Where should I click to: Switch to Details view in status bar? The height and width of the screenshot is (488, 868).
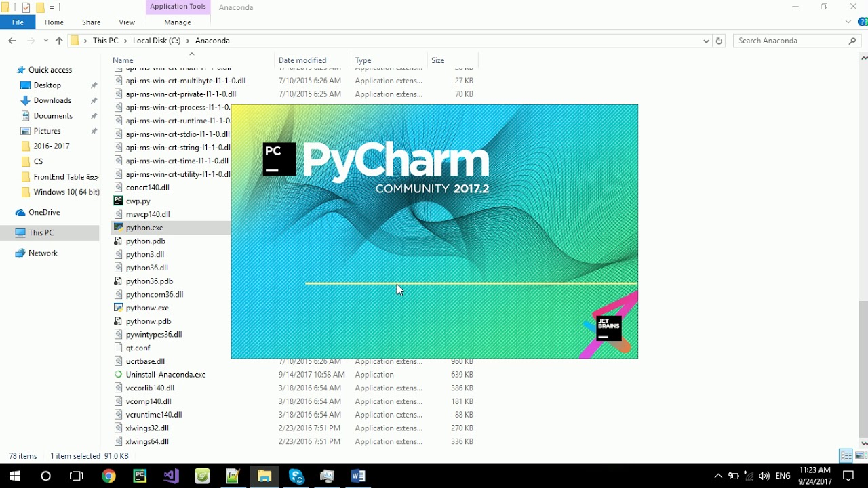pyautogui.click(x=846, y=456)
